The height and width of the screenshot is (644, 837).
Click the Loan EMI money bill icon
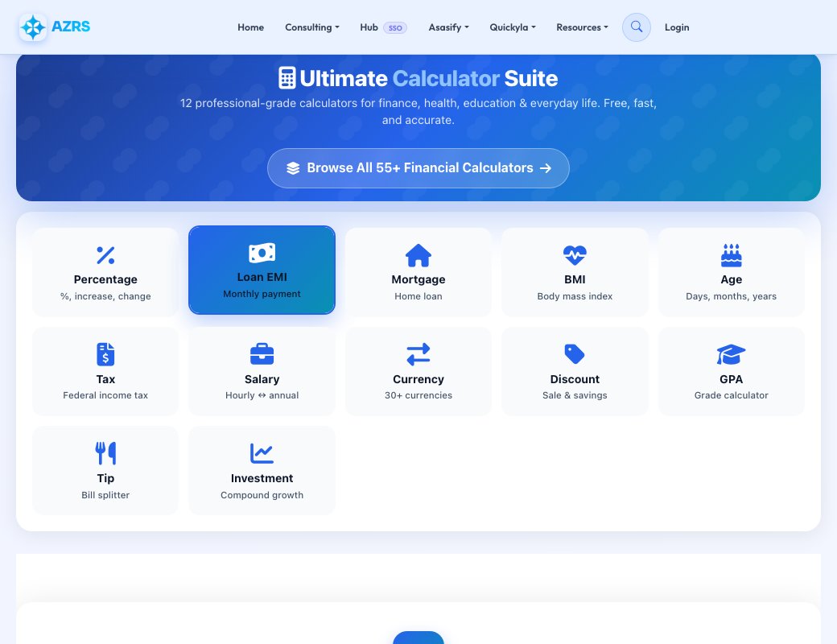pos(262,253)
